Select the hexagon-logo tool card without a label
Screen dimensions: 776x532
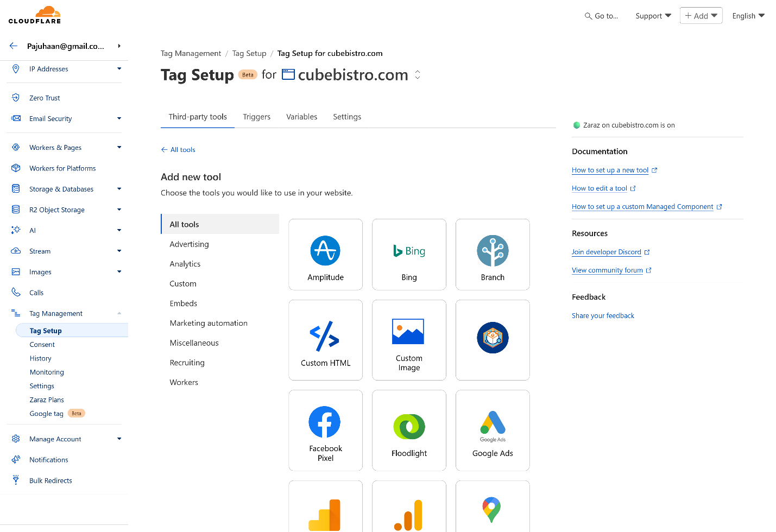click(x=493, y=340)
